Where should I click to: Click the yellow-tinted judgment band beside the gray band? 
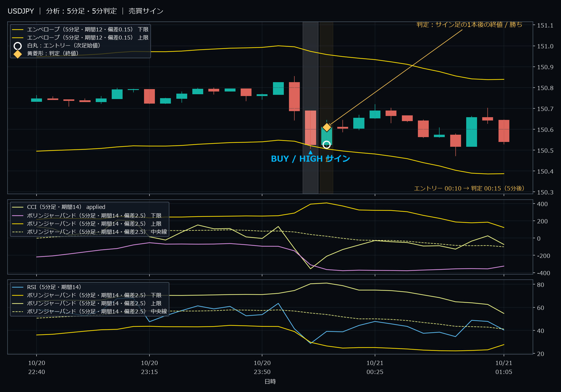pyautogui.click(x=326, y=108)
